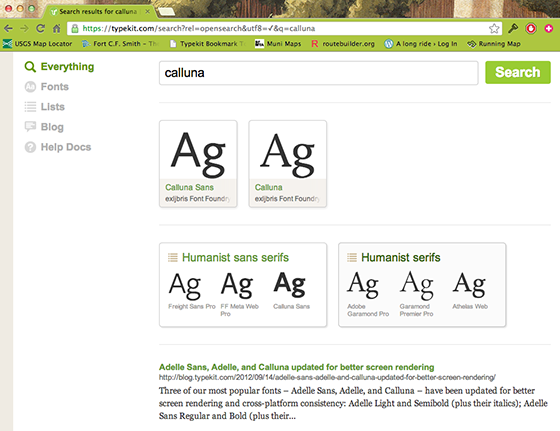560x431 pixels.
Task: Open the red circular extension icon
Action: (x=531, y=28)
